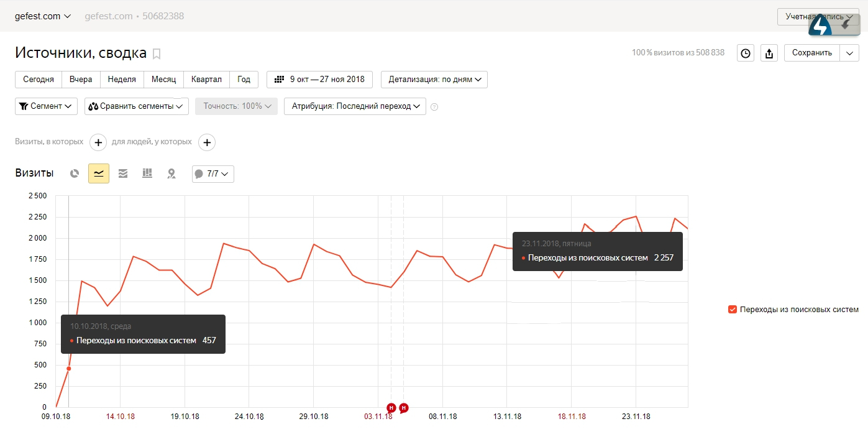
Task: Switch to column chart view
Action: point(147,173)
